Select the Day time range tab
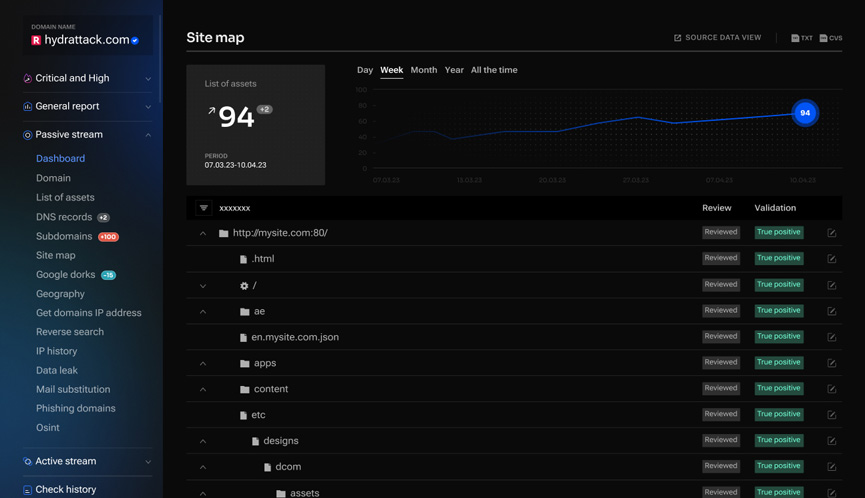The image size is (865, 498). click(x=365, y=70)
